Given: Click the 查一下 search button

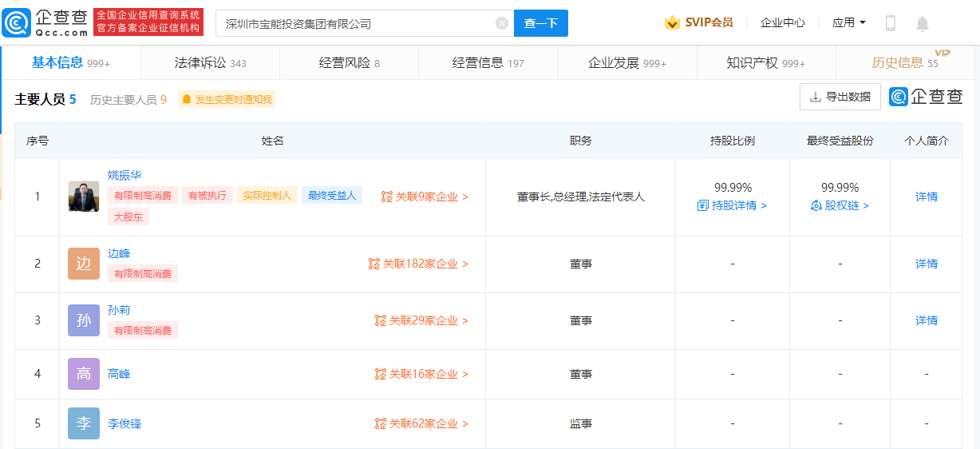Looking at the screenshot, I should [540, 23].
